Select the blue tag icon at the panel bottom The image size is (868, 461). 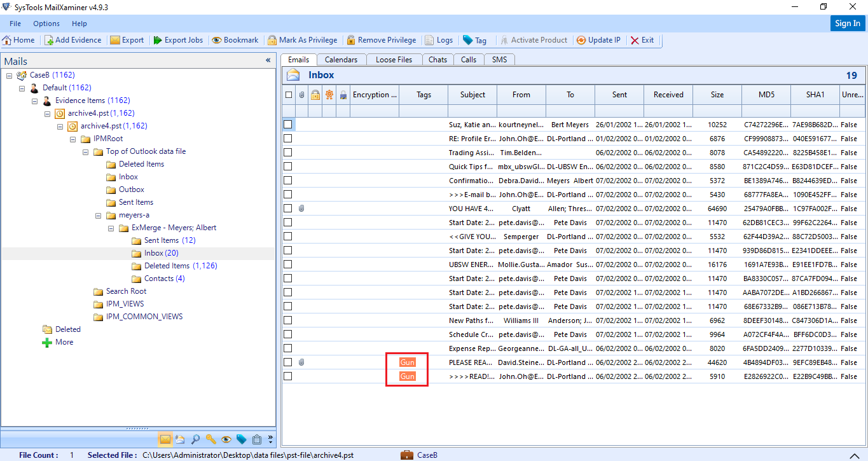click(x=241, y=439)
